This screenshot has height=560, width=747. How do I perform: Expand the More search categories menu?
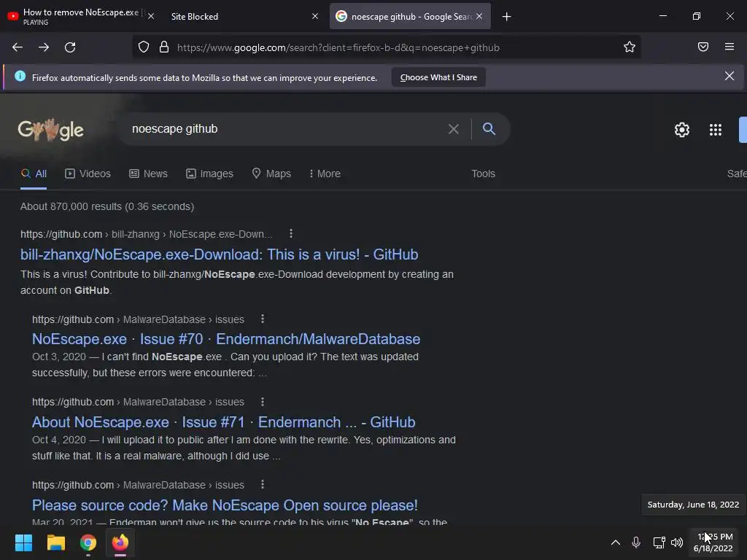click(325, 174)
